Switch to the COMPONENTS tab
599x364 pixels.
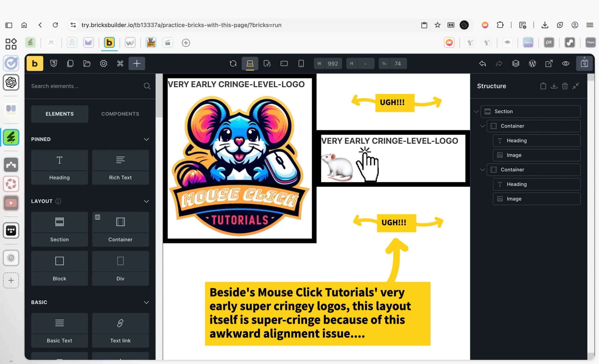(x=120, y=114)
